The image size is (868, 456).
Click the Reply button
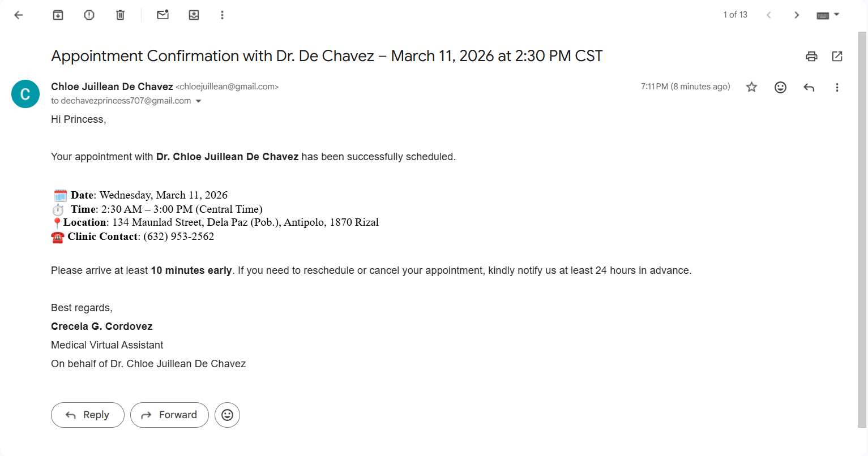pyautogui.click(x=88, y=415)
